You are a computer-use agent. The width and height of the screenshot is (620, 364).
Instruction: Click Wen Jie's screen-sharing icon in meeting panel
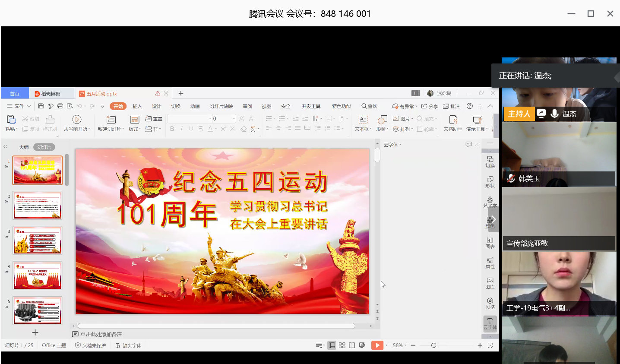(541, 114)
